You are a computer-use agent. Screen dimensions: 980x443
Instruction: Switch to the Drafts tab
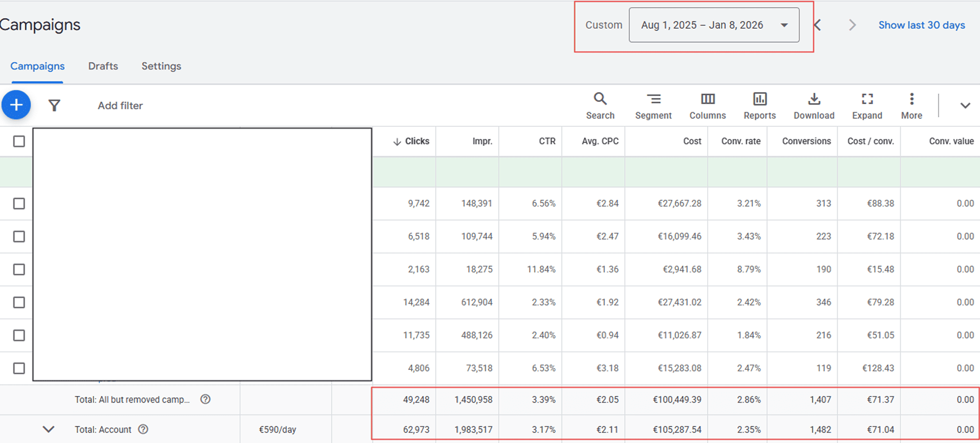coord(103,66)
